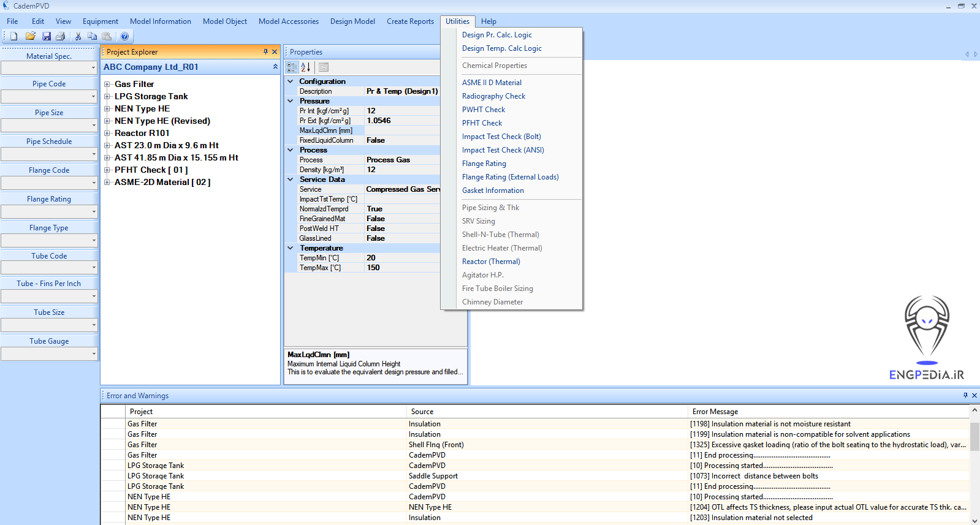Choose Gasket Information menu entry
The image size is (980, 525).
point(493,191)
